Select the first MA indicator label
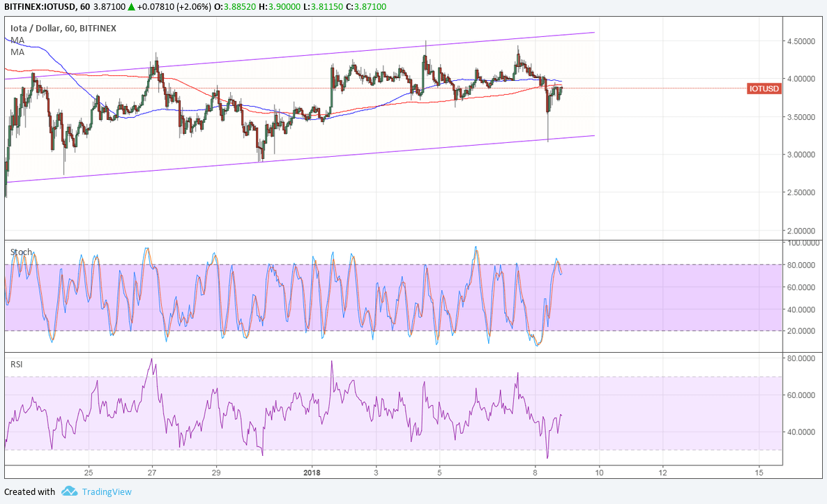The image size is (827, 504). [x=17, y=40]
